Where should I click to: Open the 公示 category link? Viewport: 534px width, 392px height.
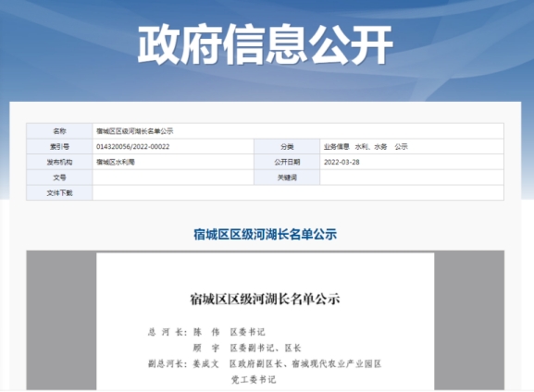(x=401, y=147)
